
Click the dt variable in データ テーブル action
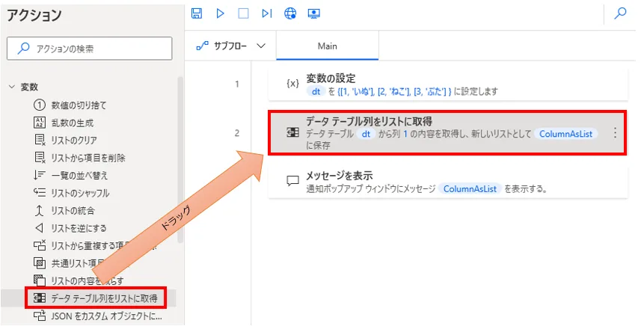pyautogui.click(x=365, y=134)
